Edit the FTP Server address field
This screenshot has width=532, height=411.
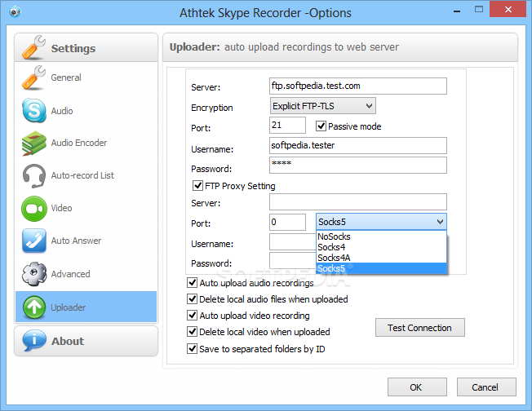[358, 86]
